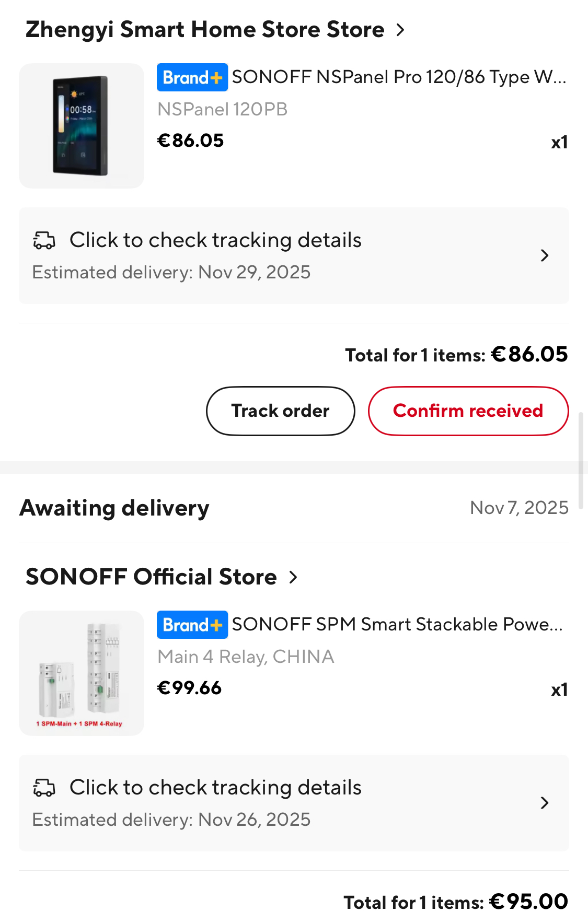Click the delivery truck icon for NSPanel order
The image size is (588, 924).
44,241
